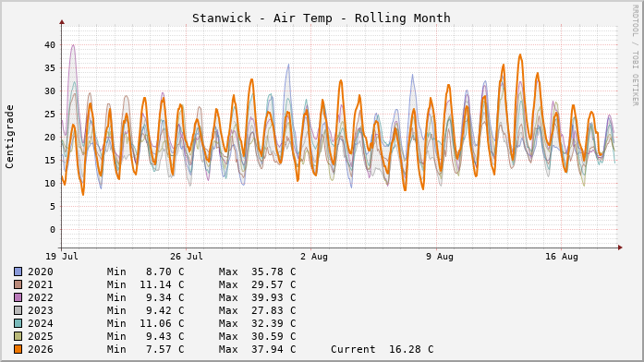Click the y-axis value 35
The height and width of the screenshot is (362, 644).
click(50, 67)
